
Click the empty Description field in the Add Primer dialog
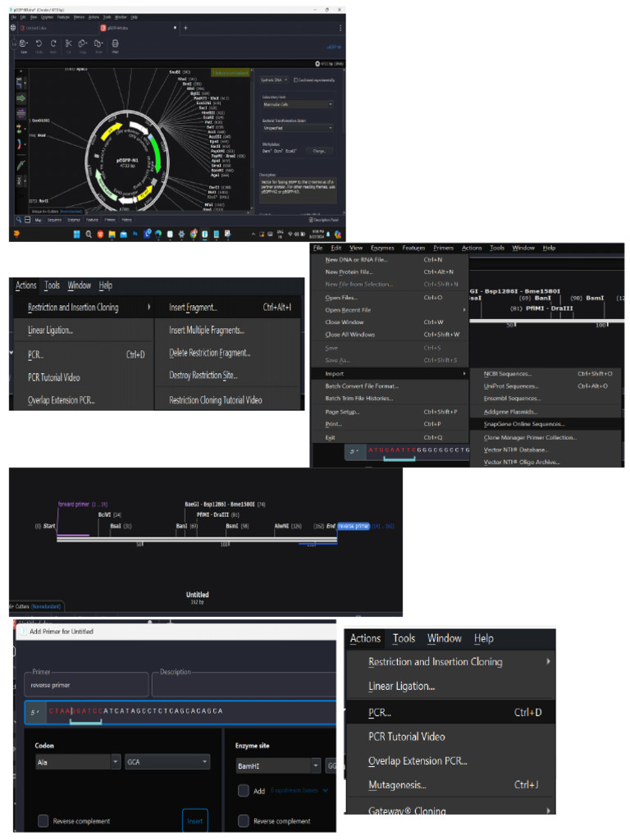coord(244,685)
